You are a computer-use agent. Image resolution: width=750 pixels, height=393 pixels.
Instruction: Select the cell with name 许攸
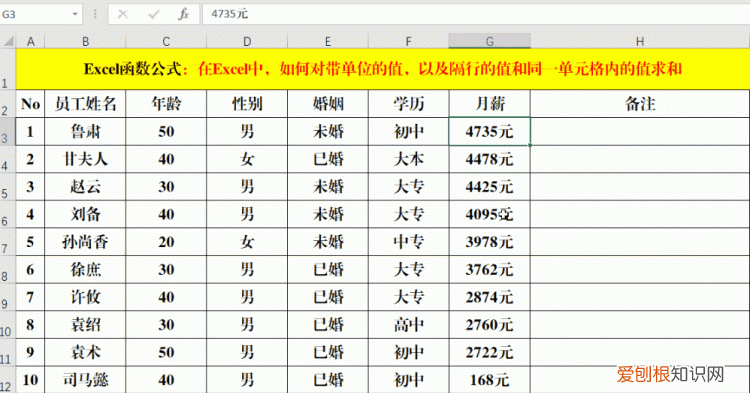tap(86, 297)
